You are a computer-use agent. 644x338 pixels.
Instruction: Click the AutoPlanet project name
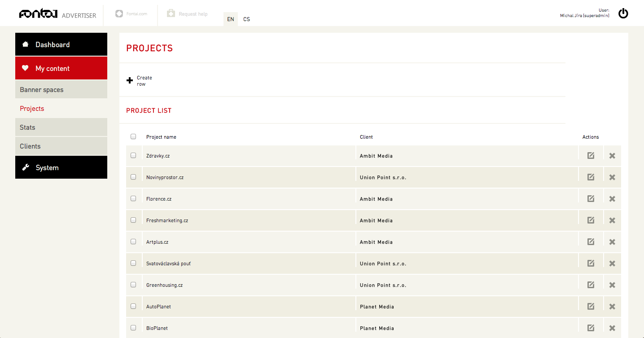pos(158,307)
